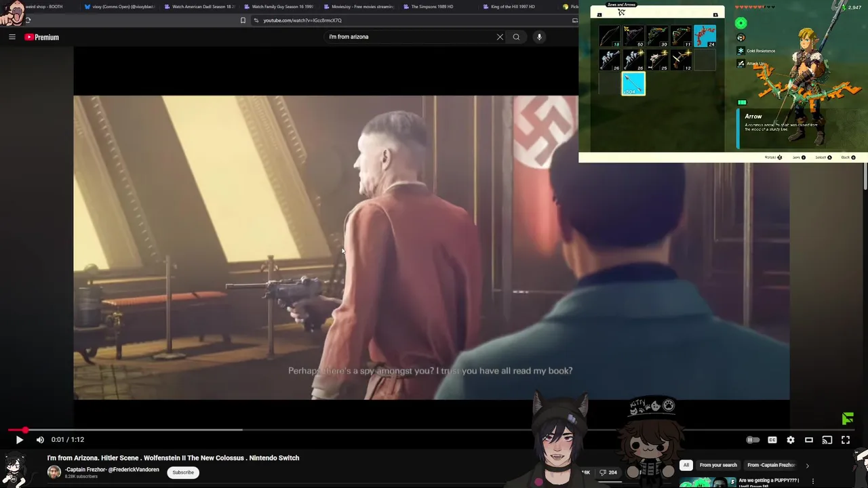This screenshot has height=488, width=868.
Task: Click the 0:01 / 1:12 time display
Action: coord(68,440)
